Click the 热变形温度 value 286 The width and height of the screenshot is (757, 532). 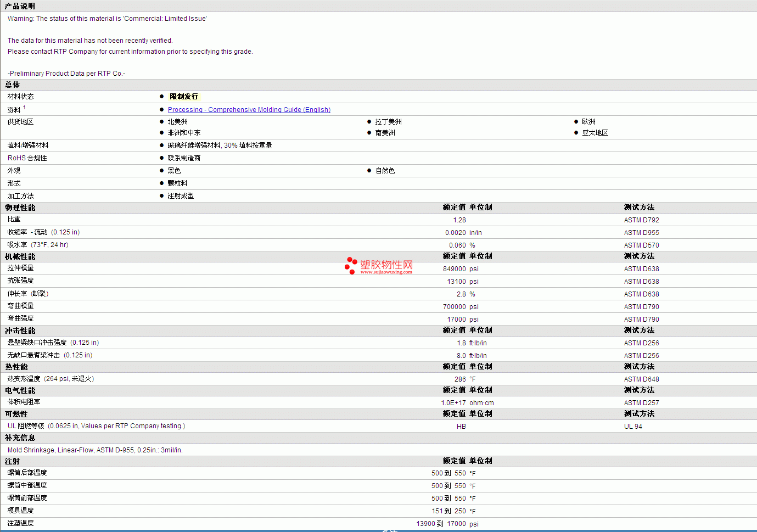[x=460, y=379]
